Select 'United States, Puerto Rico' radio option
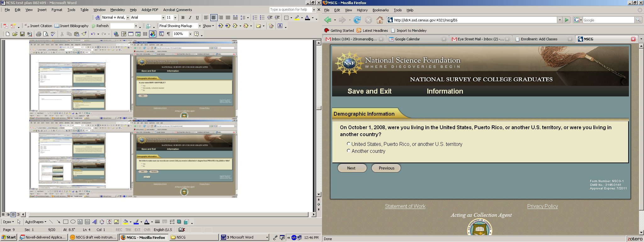The image size is (644, 242). (348, 144)
